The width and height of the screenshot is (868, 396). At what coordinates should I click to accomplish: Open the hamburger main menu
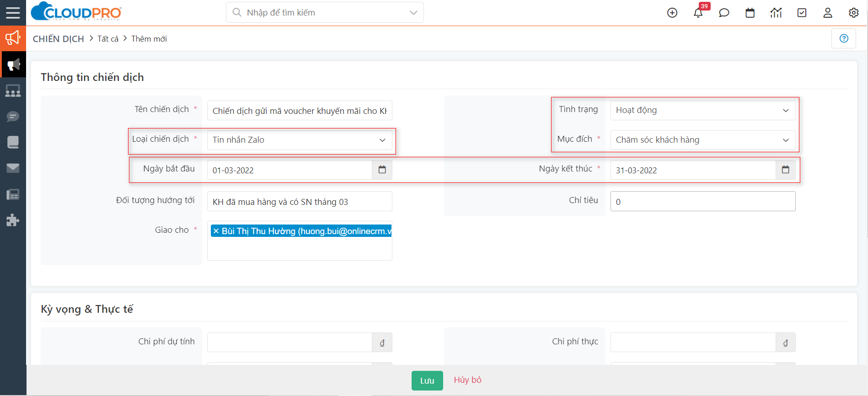point(13,12)
